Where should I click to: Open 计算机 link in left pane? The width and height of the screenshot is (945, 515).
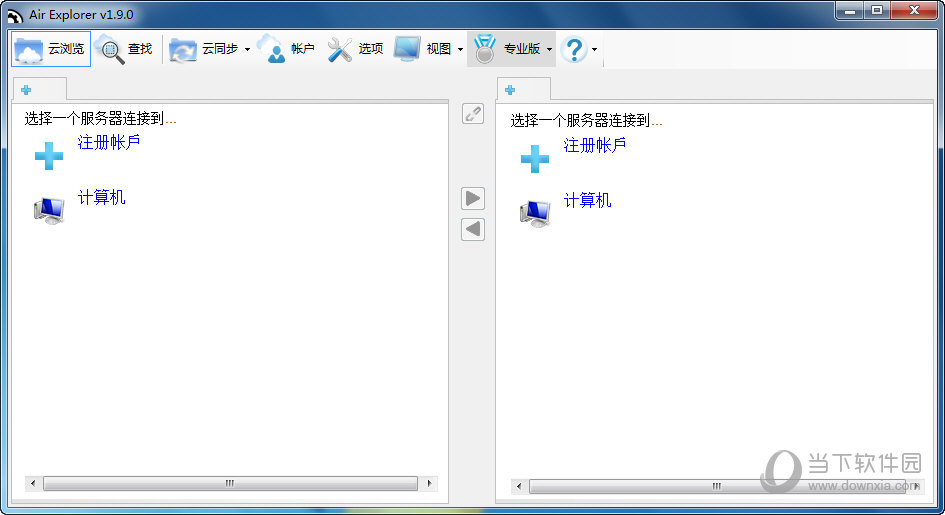pos(101,197)
